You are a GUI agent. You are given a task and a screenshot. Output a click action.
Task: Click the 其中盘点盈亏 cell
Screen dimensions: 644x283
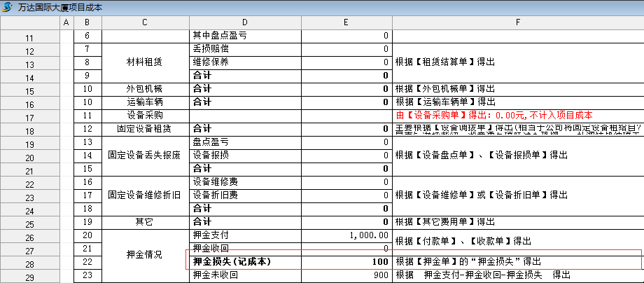(245, 35)
